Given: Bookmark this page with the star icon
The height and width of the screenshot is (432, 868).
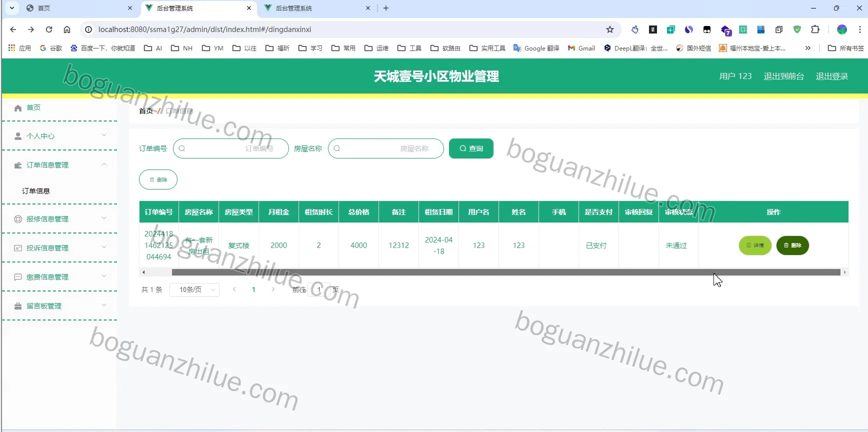Looking at the screenshot, I should point(610,29).
